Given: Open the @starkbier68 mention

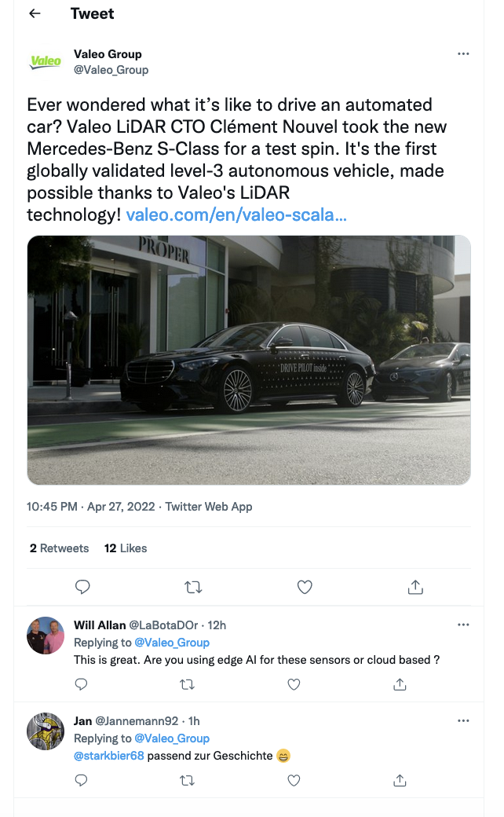Looking at the screenshot, I should coord(108,756).
